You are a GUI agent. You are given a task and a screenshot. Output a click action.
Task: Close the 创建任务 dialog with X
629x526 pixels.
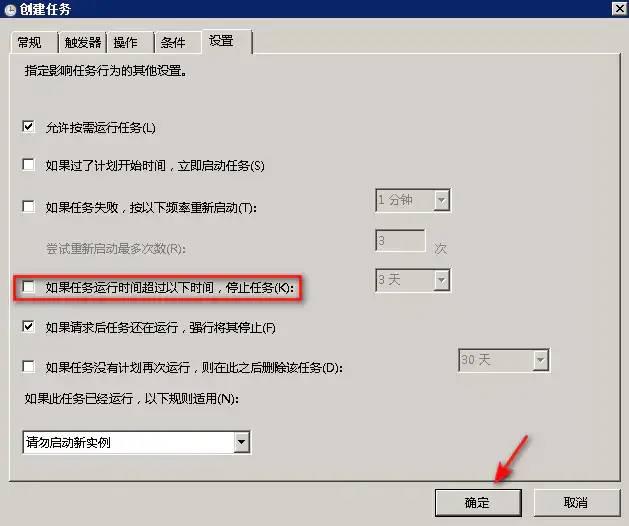[619, 8]
